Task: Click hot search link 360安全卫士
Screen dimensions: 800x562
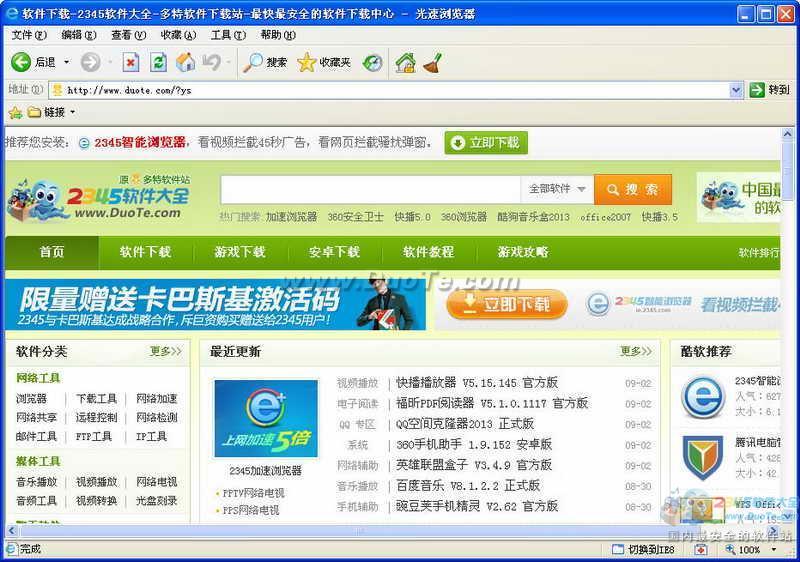Action: [x=355, y=217]
